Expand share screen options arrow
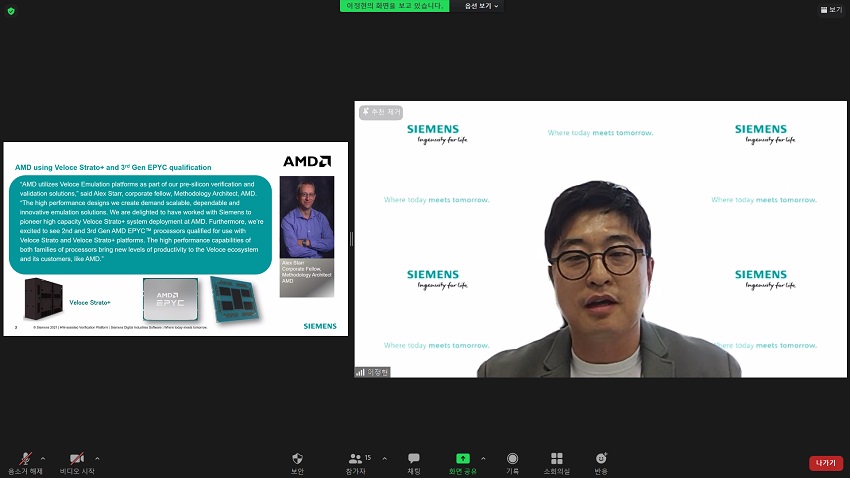This screenshot has height=478, width=850. 483,458
